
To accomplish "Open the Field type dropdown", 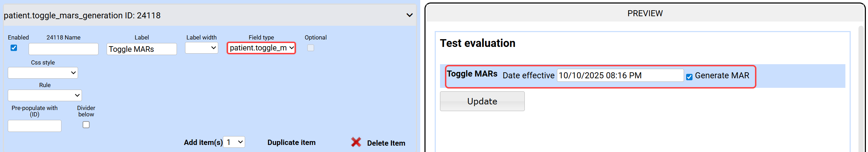I will [x=261, y=48].
